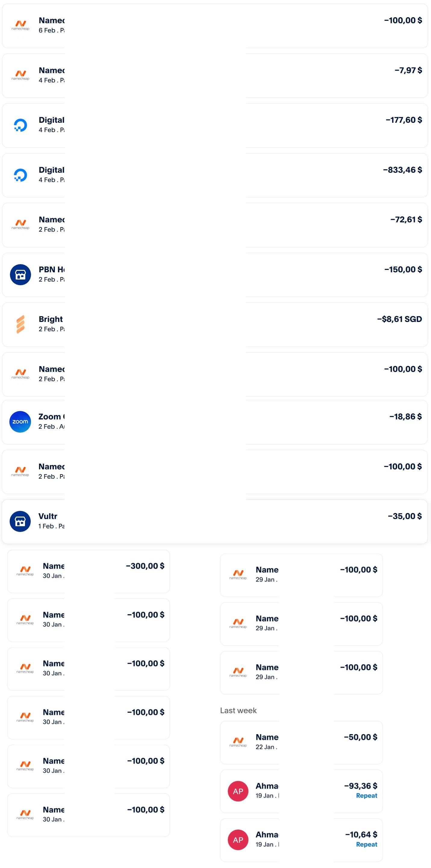This screenshot has width=431, height=868.
Task: Open the −8,61 SGD Bright transaction amount
Action: (399, 319)
